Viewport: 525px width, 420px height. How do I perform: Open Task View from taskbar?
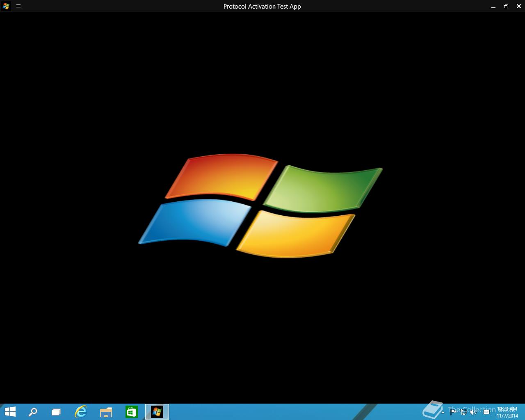[56, 412]
